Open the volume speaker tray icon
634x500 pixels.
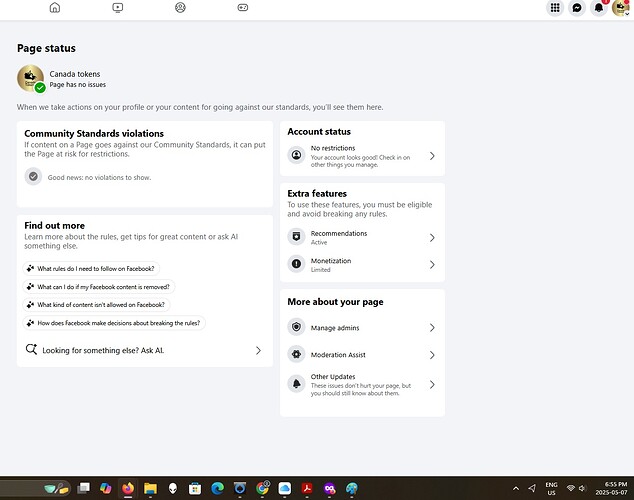point(582,488)
